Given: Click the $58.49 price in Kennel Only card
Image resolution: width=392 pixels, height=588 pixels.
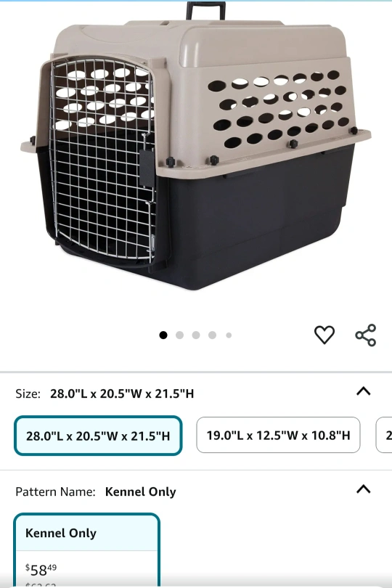Looking at the screenshot, I should pyautogui.click(x=41, y=570).
